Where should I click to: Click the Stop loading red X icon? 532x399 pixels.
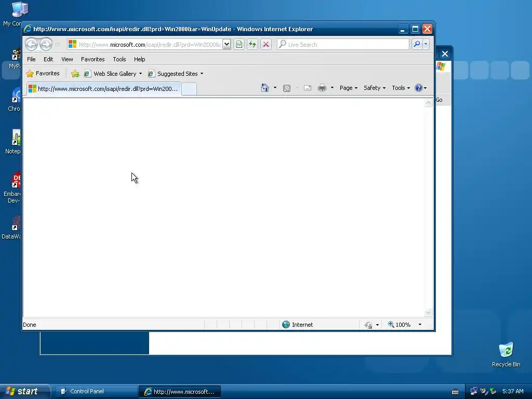tap(266, 45)
